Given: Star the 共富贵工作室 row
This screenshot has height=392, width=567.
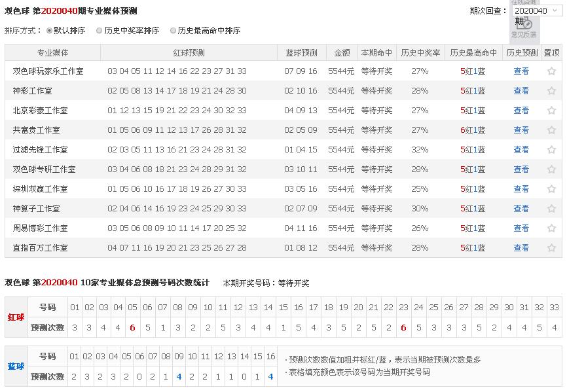Looking at the screenshot, I should (x=551, y=130).
